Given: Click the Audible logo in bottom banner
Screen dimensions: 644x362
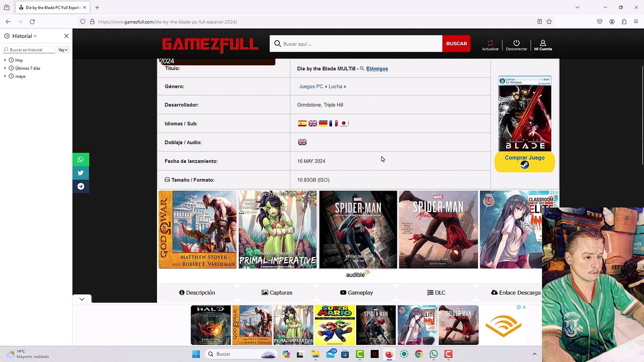Looking at the screenshot, I should click(x=503, y=325).
